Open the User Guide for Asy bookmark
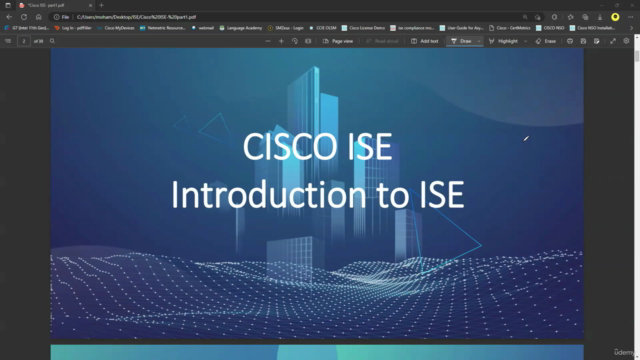The width and height of the screenshot is (640, 360). (461, 28)
